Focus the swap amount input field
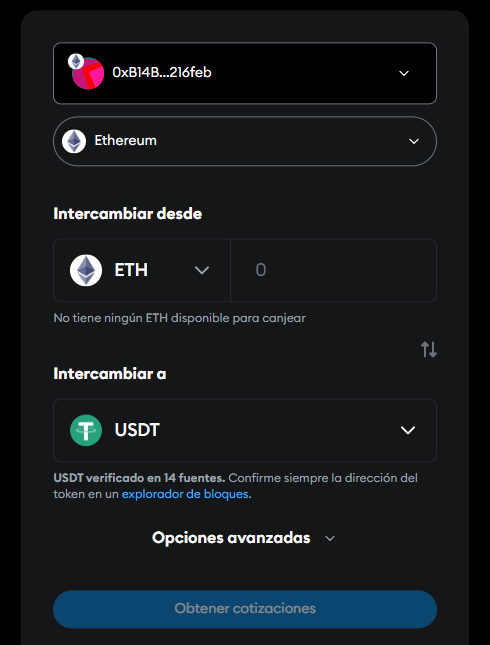Image resolution: width=490 pixels, height=645 pixels. tap(334, 270)
